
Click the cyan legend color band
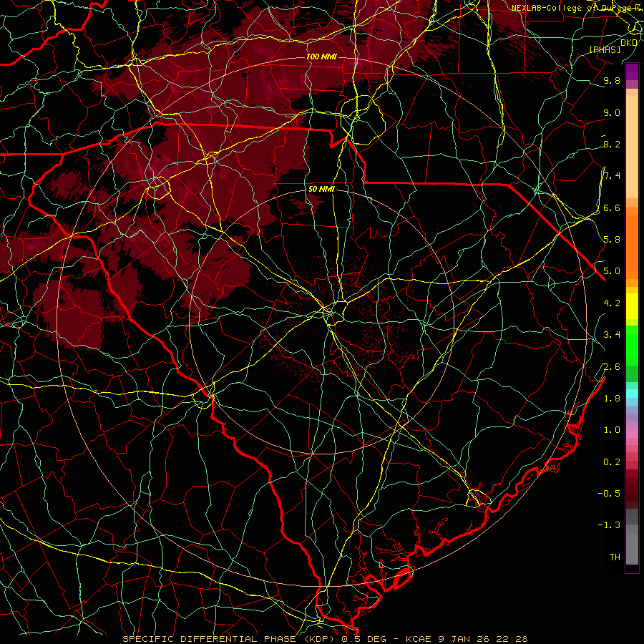(632, 394)
